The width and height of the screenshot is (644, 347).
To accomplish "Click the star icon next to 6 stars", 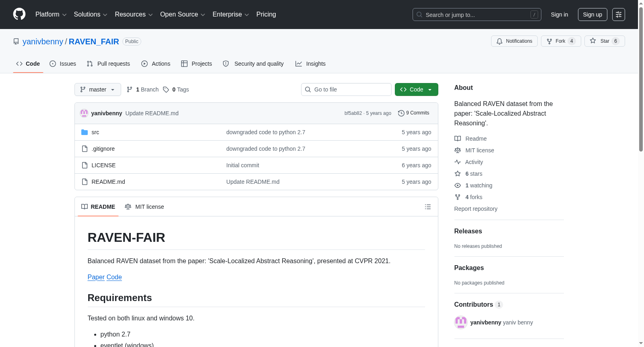I will (x=458, y=174).
